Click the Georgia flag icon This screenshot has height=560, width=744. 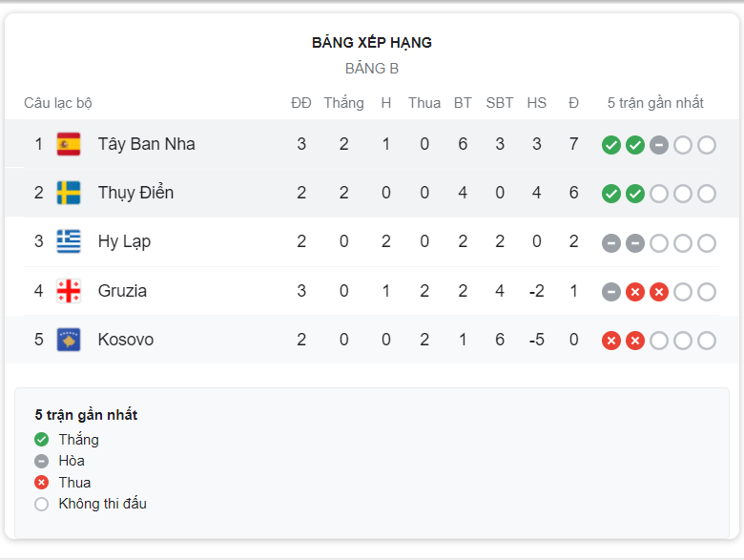tap(69, 291)
